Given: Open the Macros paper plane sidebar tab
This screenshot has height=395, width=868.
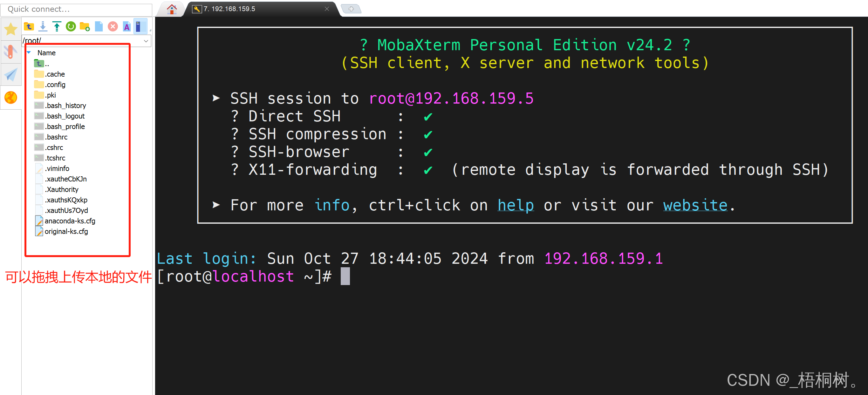Looking at the screenshot, I should (x=11, y=75).
